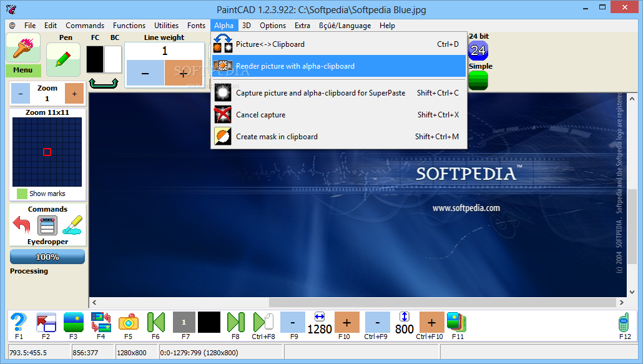Click the vertical scrollbar down arrow
The image size is (643, 364).
tap(632, 292)
